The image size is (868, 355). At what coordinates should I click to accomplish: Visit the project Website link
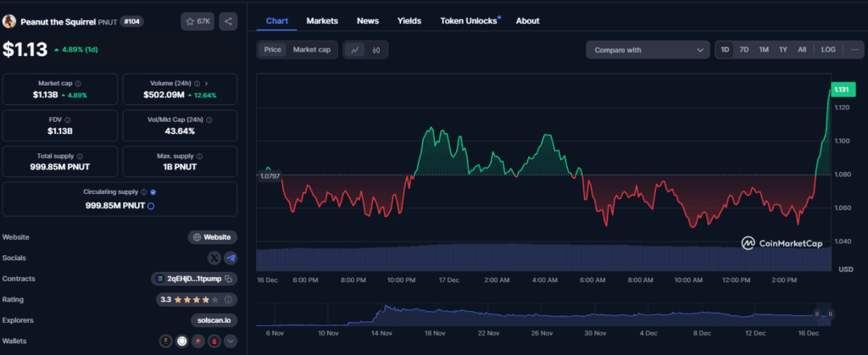pyautogui.click(x=213, y=237)
